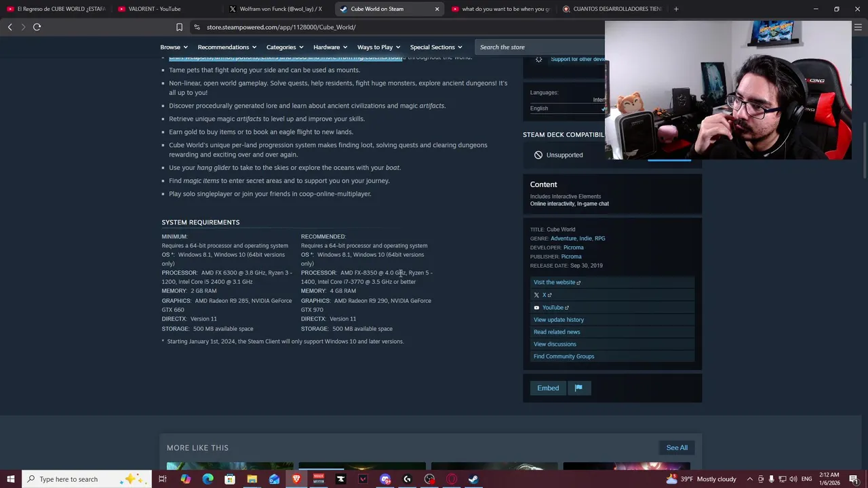The image size is (868, 488).
Task: Open the Picroma developer link
Action: point(573,247)
